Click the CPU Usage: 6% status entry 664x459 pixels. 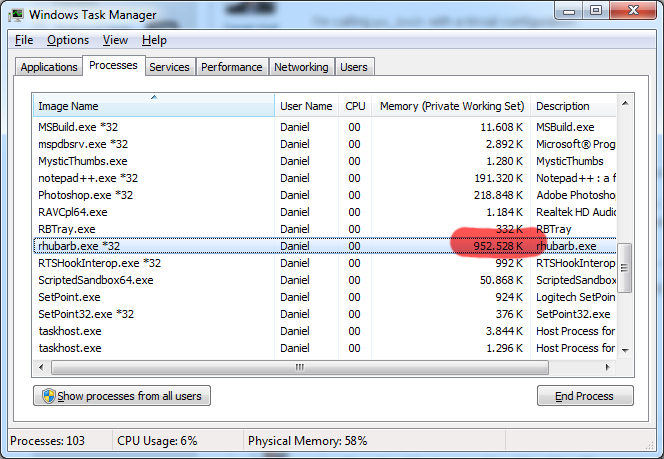(157, 441)
